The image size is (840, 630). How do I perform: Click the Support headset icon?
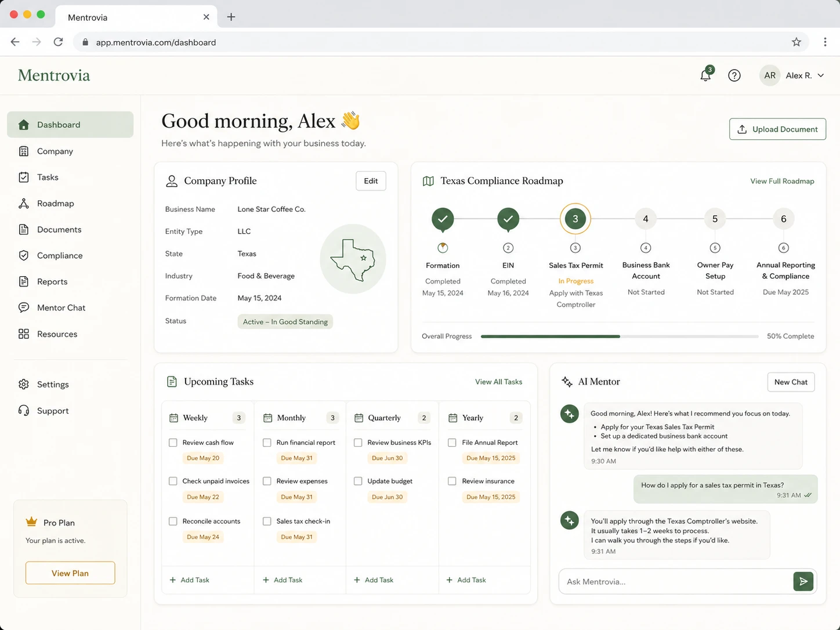[x=24, y=411]
